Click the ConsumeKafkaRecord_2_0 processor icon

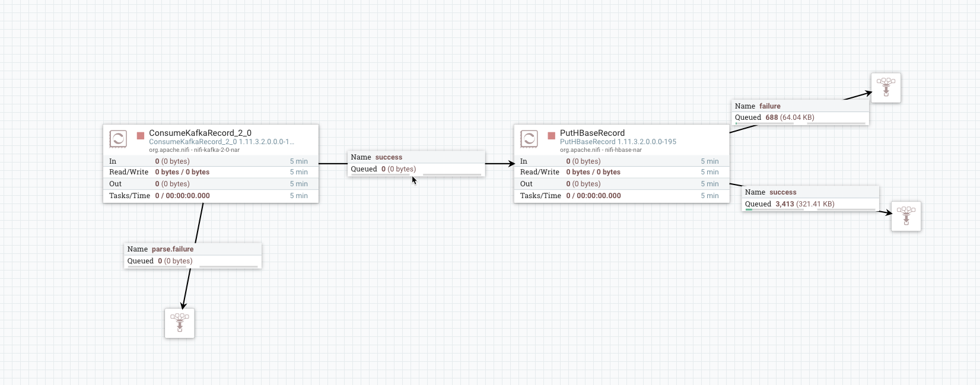118,139
